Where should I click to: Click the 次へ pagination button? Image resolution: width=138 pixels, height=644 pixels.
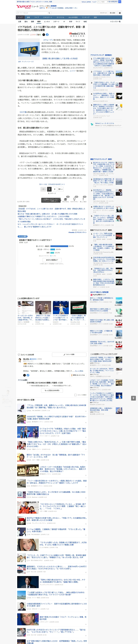(61, 189)
